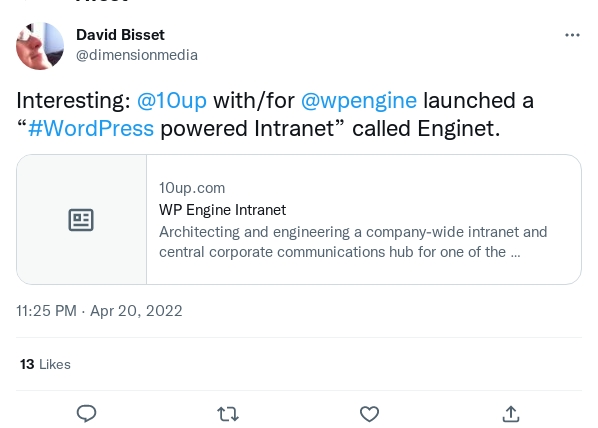Click the article placeholder icon in link card
This screenshot has height=428, width=598.
(81, 220)
